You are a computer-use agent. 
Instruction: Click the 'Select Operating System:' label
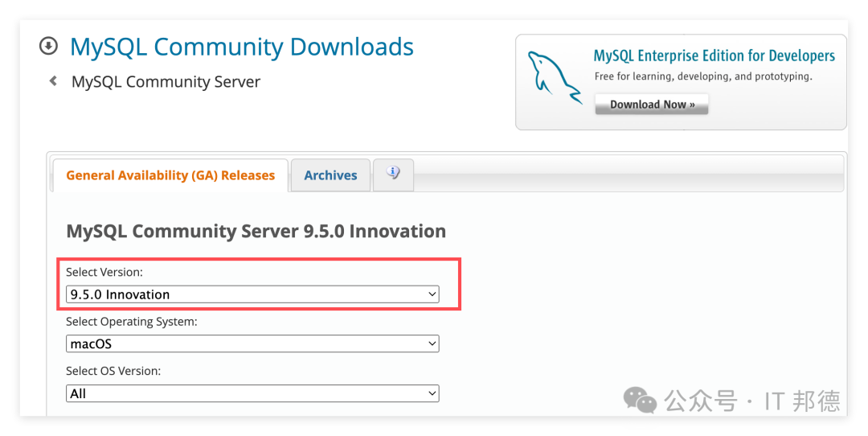[131, 322]
